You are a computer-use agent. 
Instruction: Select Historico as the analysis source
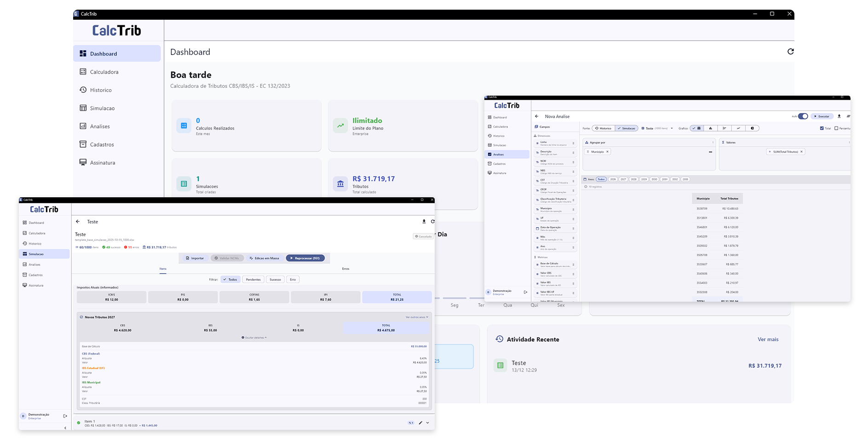[x=604, y=128]
